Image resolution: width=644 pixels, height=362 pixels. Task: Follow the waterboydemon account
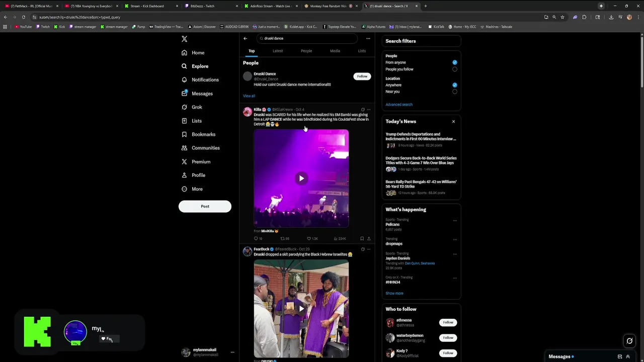448,337
